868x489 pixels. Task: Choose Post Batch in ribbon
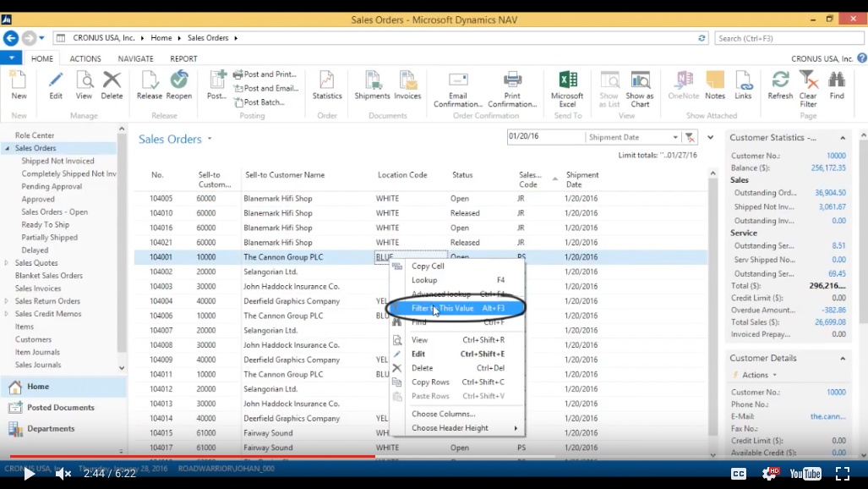click(259, 102)
